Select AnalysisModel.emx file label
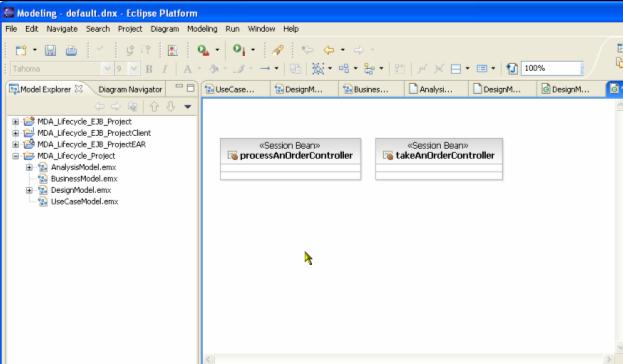Viewport: 623px width, 364px height. tap(83, 167)
